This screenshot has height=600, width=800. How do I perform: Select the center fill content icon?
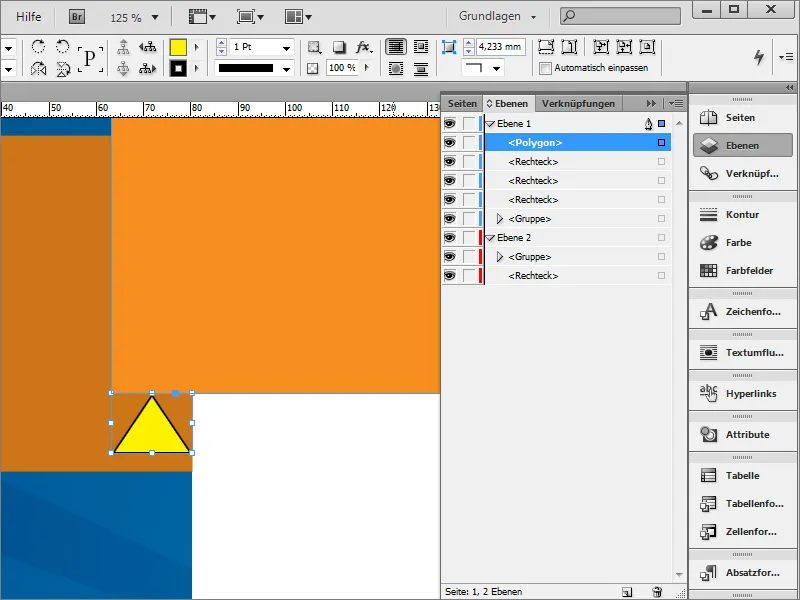[647, 47]
